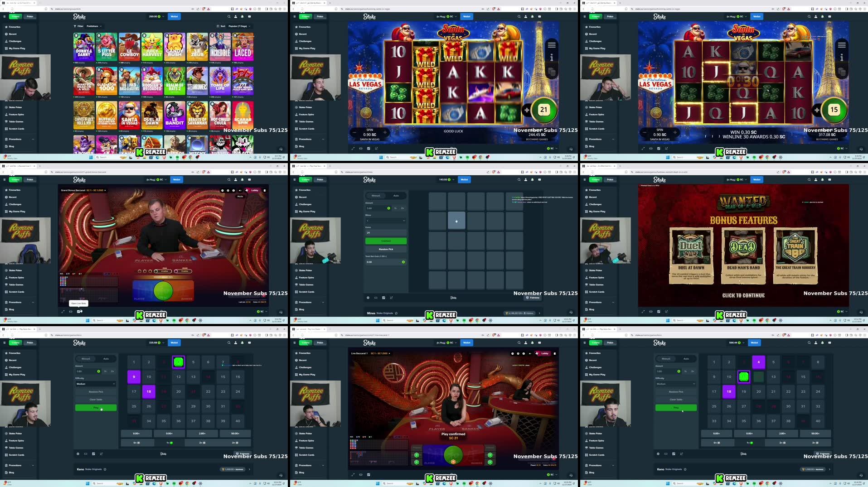Image resolution: width=868 pixels, height=487 pixels.
Task: Open the Lobby from the Live Baccarat table
Action: [x=544, y=353]
